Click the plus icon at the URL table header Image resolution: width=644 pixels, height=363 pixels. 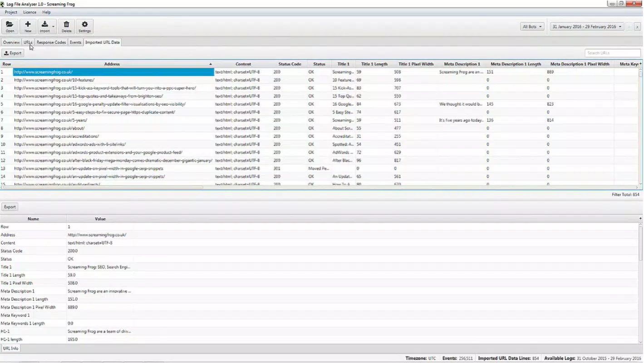tap(640, 64)
